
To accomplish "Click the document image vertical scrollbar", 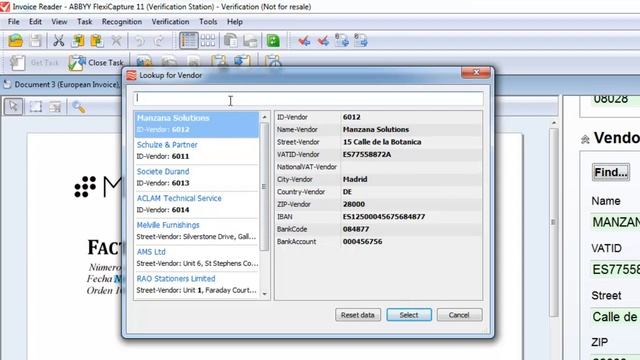I will (x=553, y=222).
